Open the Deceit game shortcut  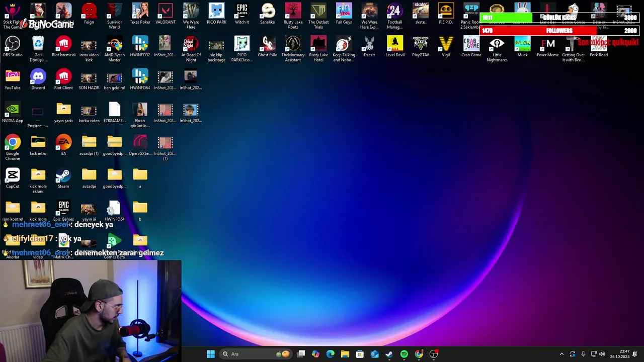[x=369, y=47]
